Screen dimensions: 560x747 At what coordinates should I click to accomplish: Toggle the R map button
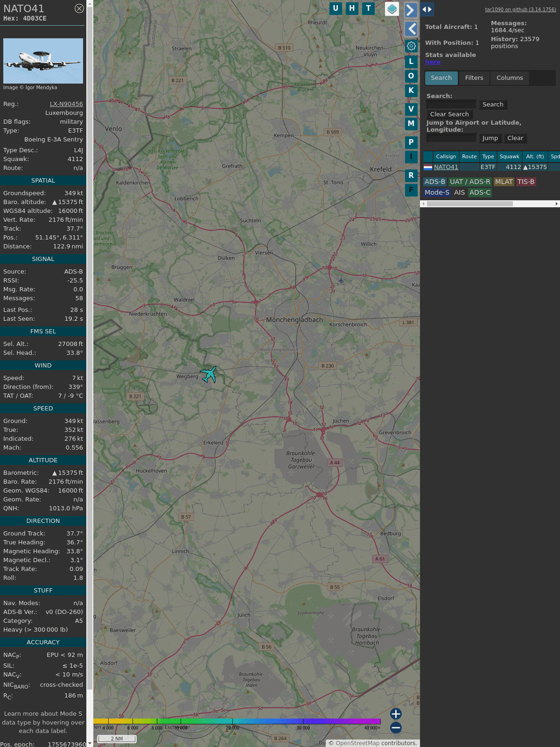coord(411,176)
